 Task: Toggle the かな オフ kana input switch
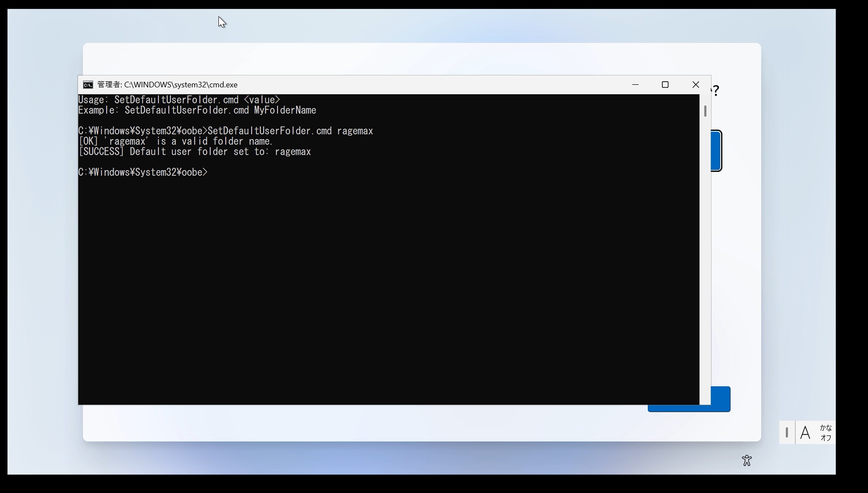[826, 433]
